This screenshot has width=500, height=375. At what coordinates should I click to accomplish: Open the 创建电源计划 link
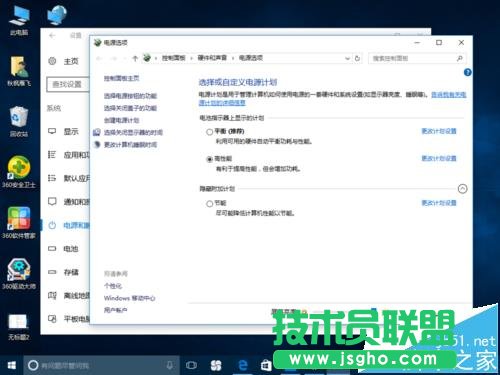[x=121, y=120]
